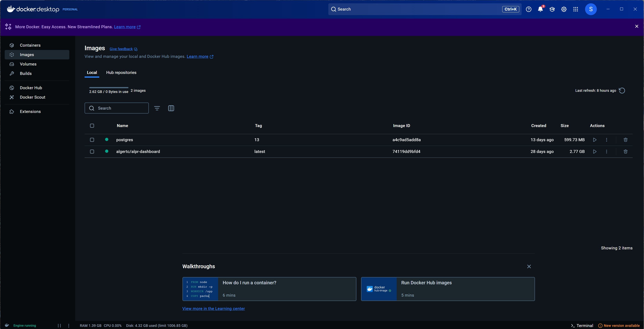Screen dimensions: 644x329
Task: Click image ID 74119dd9bfd4
Action: [406, 152]
